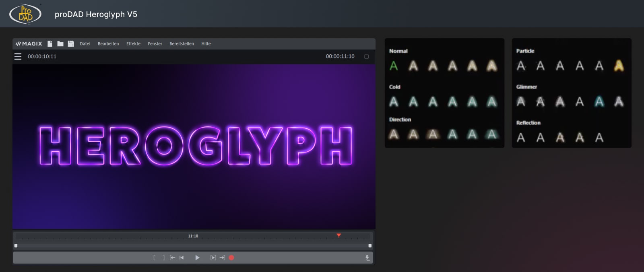Open the Effekte menu
Image resolution: width=644 pixels, height=272 pixels.
[133, 43]
